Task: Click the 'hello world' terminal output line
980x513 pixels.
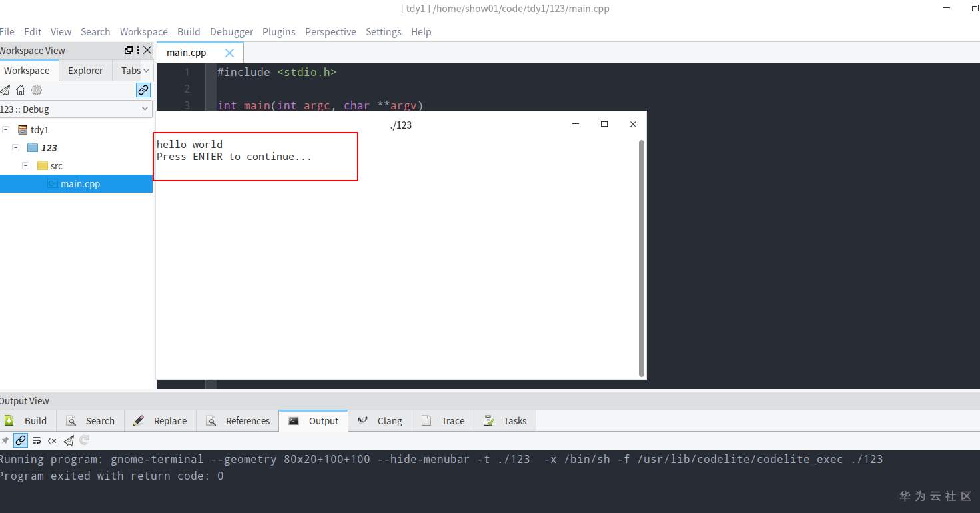Action: point(190,144)
